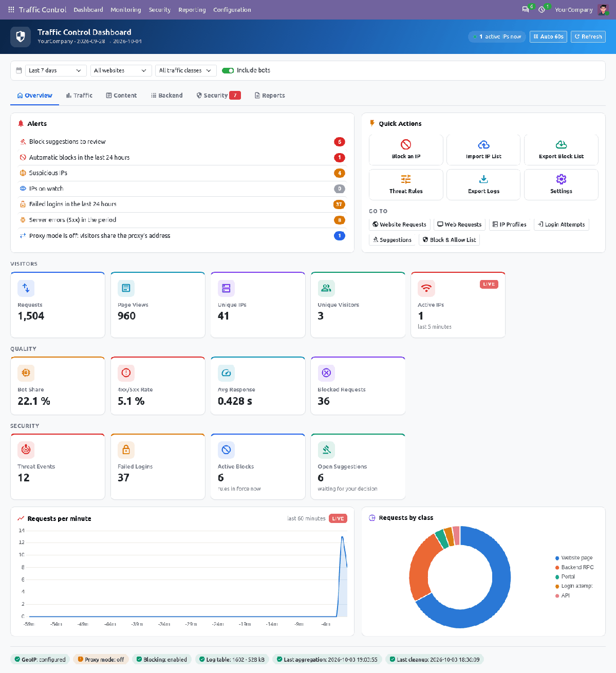Click the Export Logs download icon
616x673 pixels.
[483, 179]
